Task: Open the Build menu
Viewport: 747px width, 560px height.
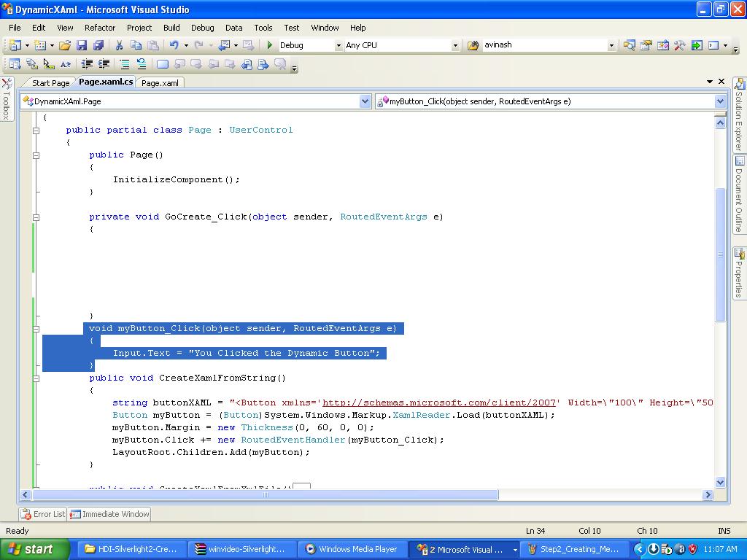Action: [x=171, y=28]
